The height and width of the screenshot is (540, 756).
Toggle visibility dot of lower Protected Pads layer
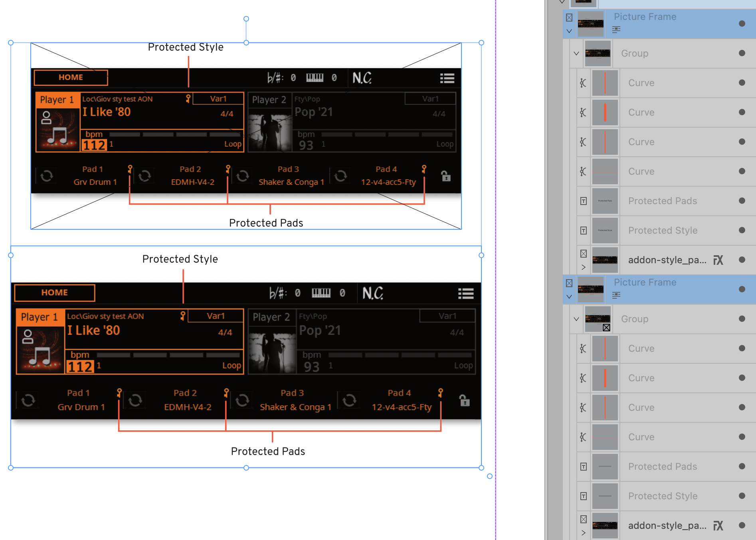pos(742,466)
